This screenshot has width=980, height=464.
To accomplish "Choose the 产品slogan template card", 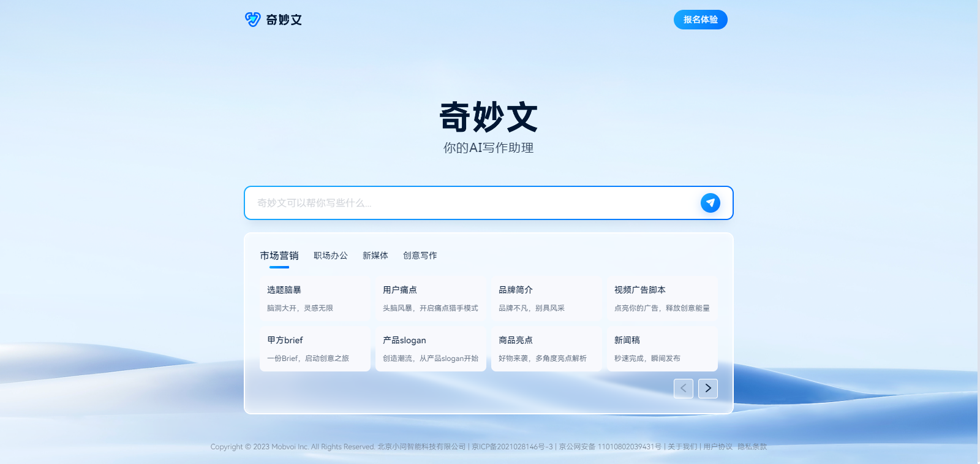I will click(x=431, y=348).
